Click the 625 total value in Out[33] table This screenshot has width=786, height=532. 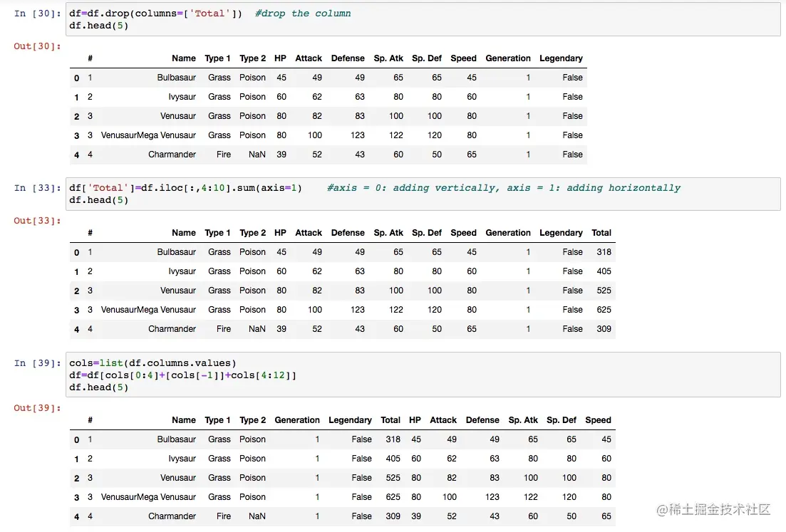point(604,310)
